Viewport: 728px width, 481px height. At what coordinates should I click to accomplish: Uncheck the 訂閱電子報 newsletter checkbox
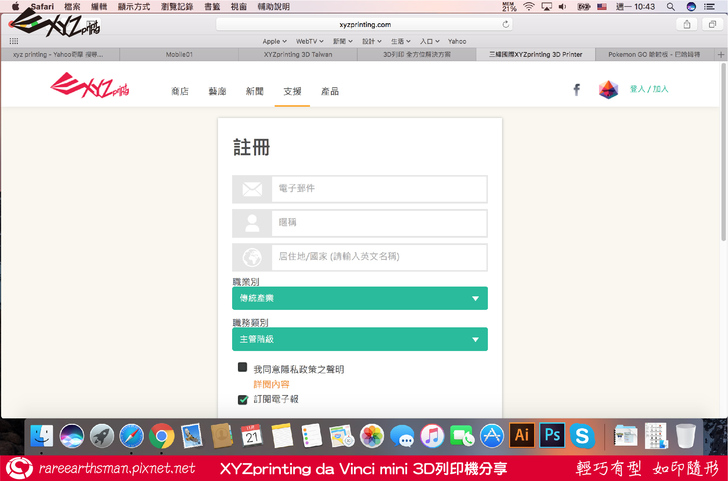[243, 399]
